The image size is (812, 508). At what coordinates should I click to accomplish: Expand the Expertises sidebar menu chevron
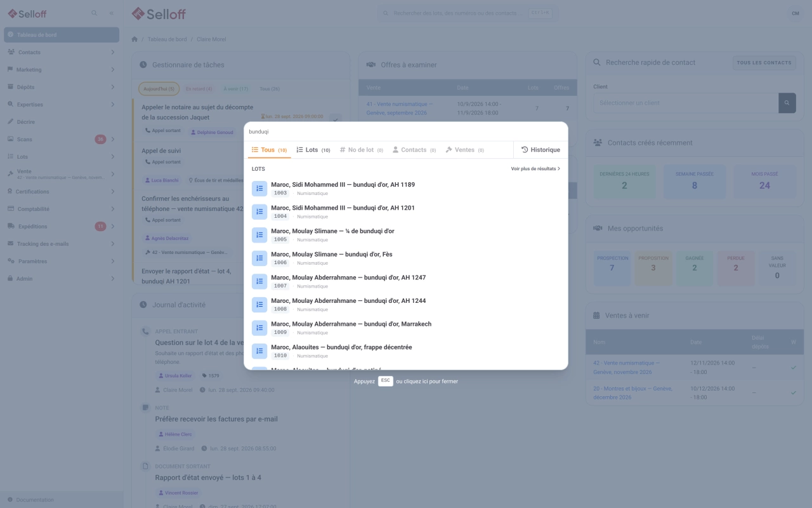(112, 104)
